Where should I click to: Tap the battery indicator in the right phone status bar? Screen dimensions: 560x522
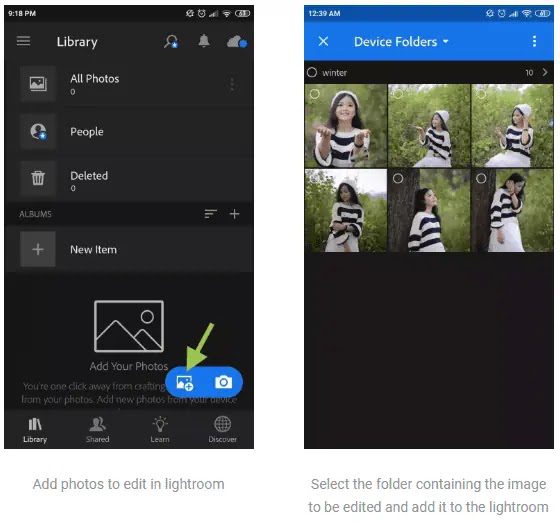tap(542, 14)
